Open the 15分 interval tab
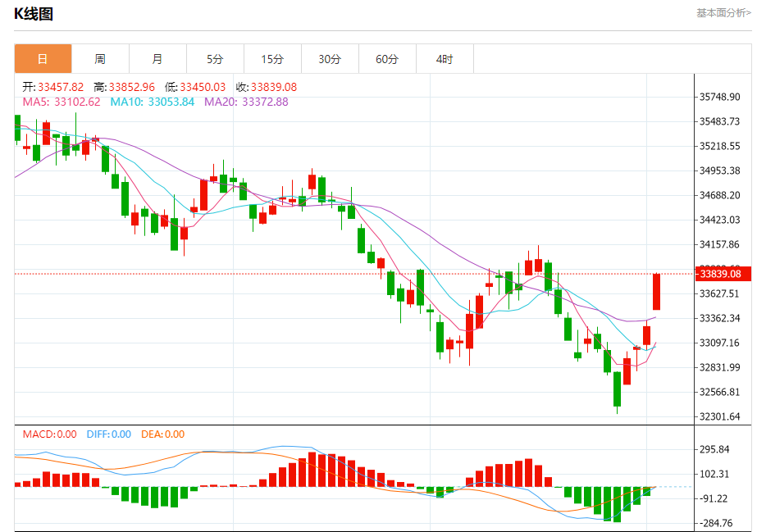Viewport: 757px width, 532px height. click(x=273, y=59)
